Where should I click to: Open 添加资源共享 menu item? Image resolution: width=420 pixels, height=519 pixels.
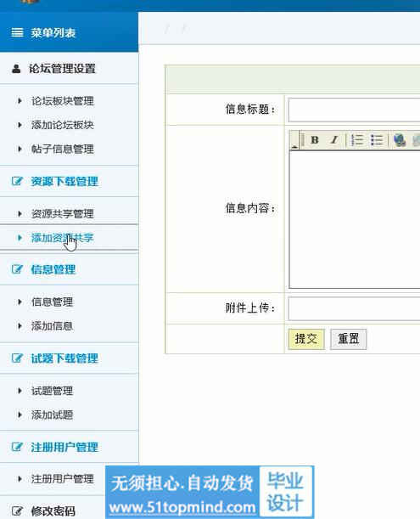tap(63, 238)
